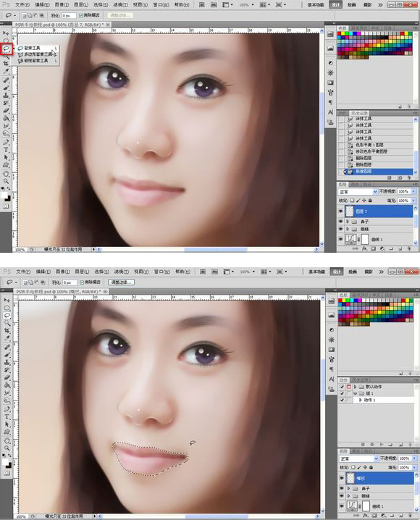
Task: Create new document from current history state
Action: tap(389, 177)
